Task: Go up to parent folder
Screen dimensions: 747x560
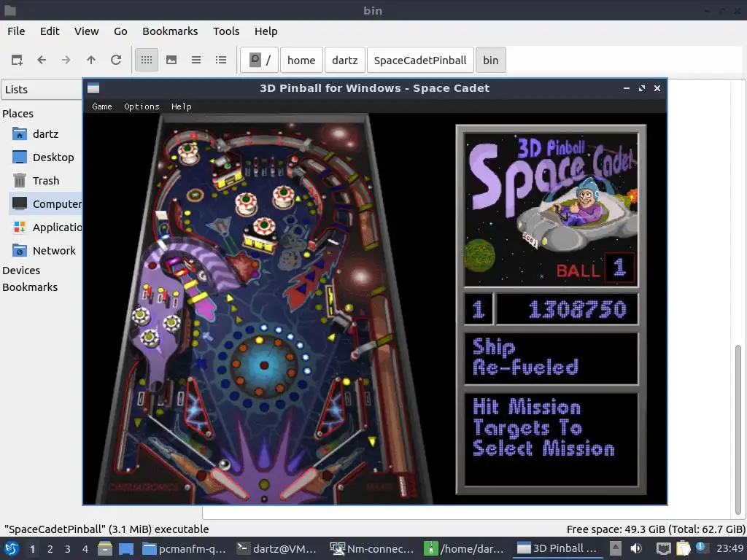Action: (x=91, y=60)
